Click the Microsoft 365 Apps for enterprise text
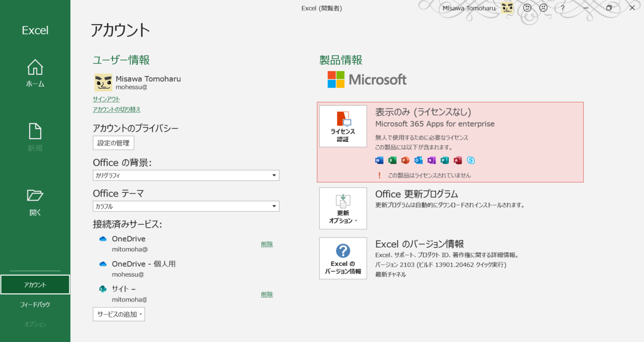Image resolution: width=644 pixels, height=342 pixels. pyautogui.click(x=435, y=124)
